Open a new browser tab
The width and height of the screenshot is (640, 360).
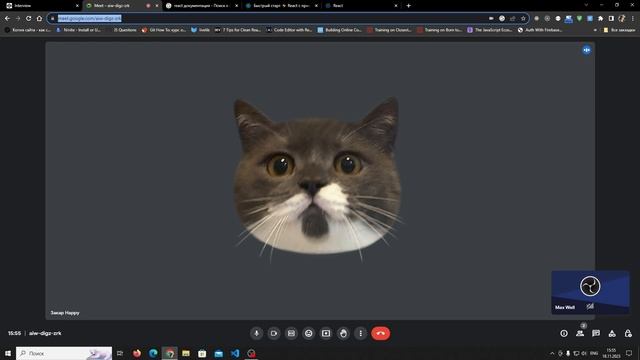coord(409,6)
